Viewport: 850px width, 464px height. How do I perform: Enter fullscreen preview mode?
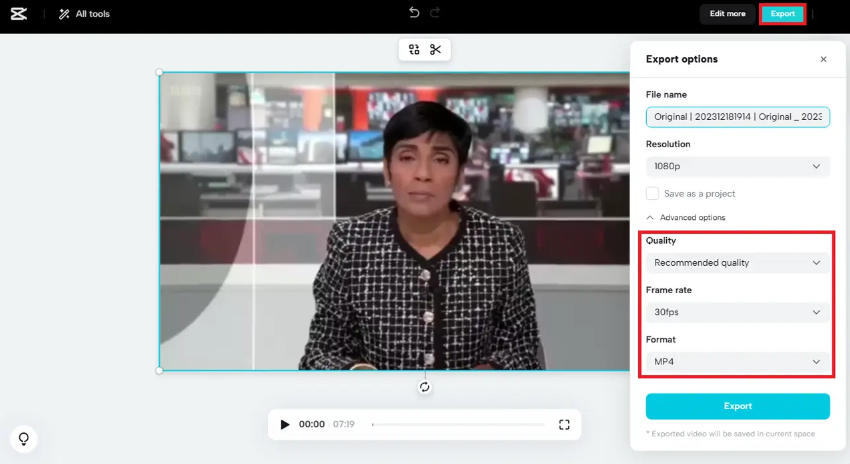coord(564,424)
